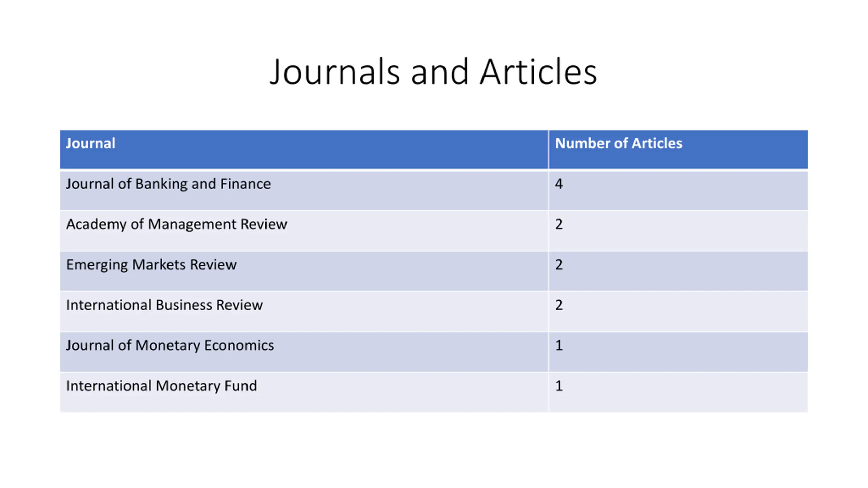The image size is (868, 488).
Task: Select article count 4 for Banking and Finance
Action: (x=678, y=190)
